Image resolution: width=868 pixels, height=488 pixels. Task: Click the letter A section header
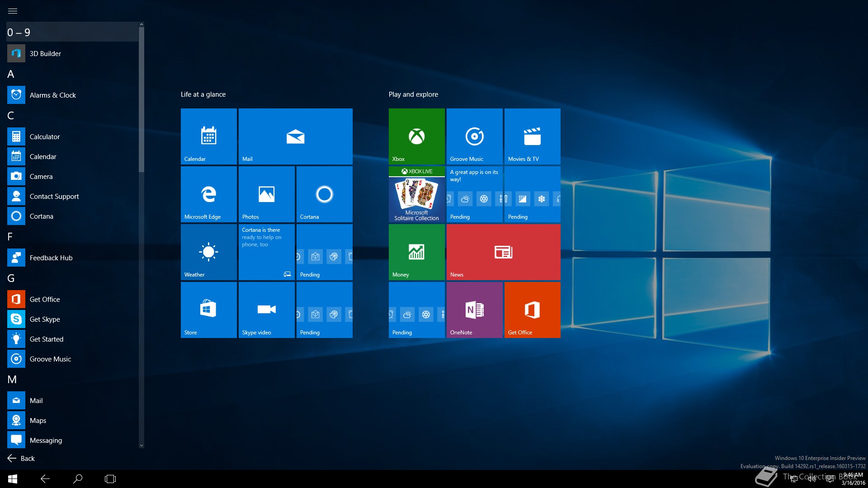tap(72, 74)
